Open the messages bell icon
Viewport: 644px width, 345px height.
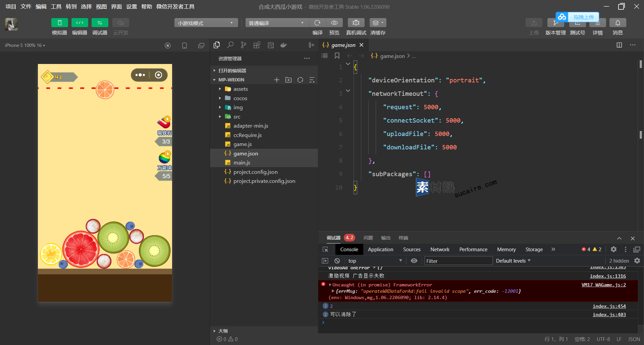point(618,23)
